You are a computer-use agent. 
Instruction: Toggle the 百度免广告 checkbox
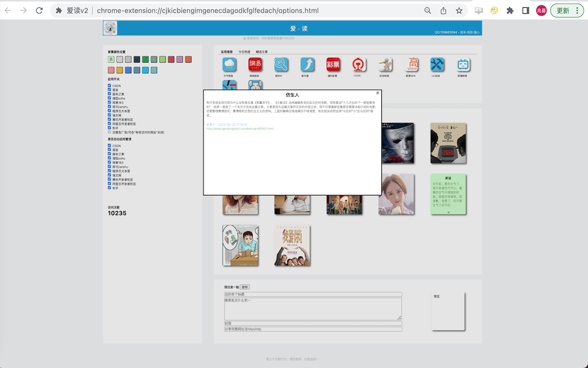[109, 132]
